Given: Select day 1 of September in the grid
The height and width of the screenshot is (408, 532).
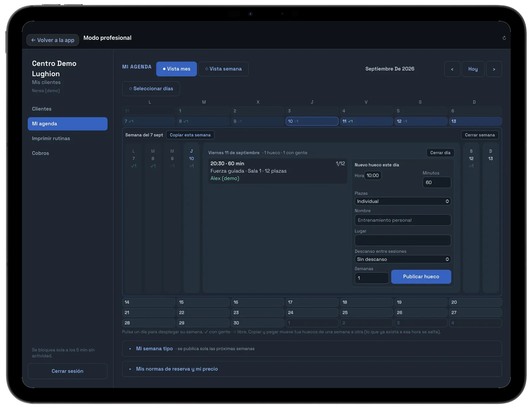Looking at the screenshot, I should click(x=203, y=111).
